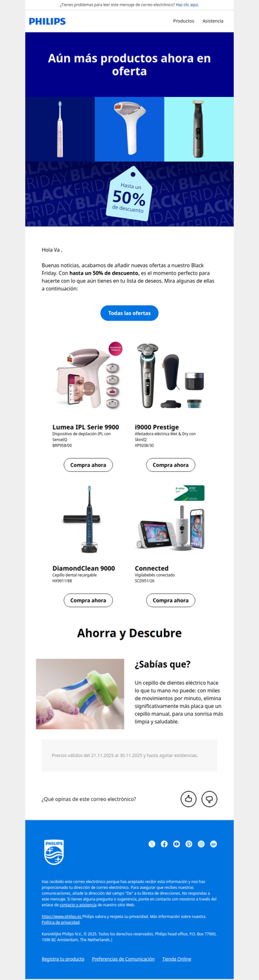This screenshot has width=259, height=980.
Task: Click the "Haz clic aquí" link at top
Action: (x=187, y=5)
